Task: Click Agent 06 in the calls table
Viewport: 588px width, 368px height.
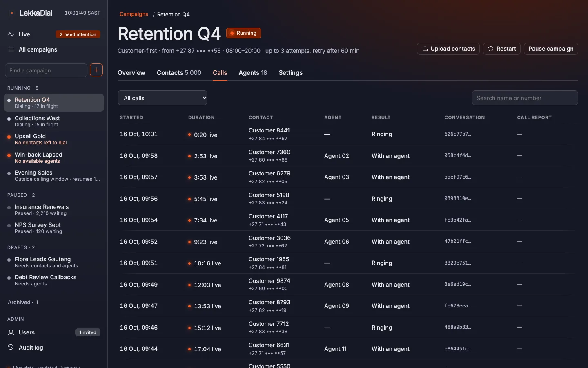Action: [336, 242]
